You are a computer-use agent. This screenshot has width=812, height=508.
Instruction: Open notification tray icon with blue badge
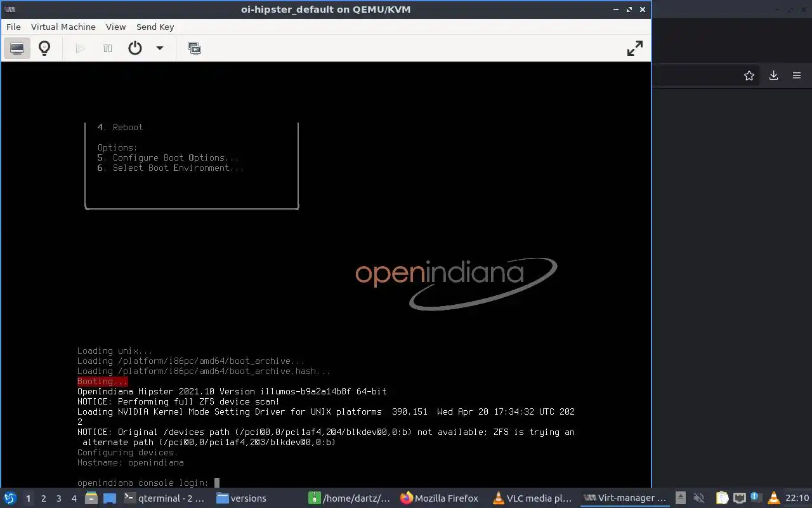pyautogui.click(x=756, y=498)
